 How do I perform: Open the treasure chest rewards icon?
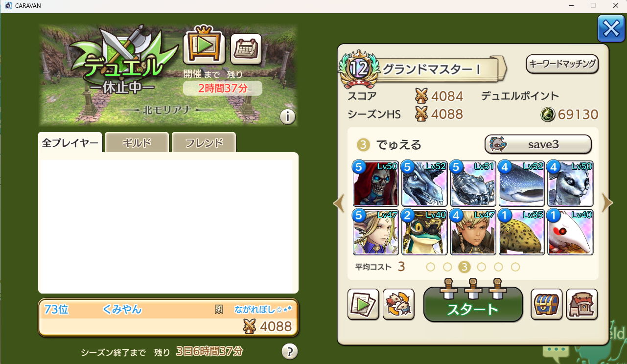tap(547, 304)
